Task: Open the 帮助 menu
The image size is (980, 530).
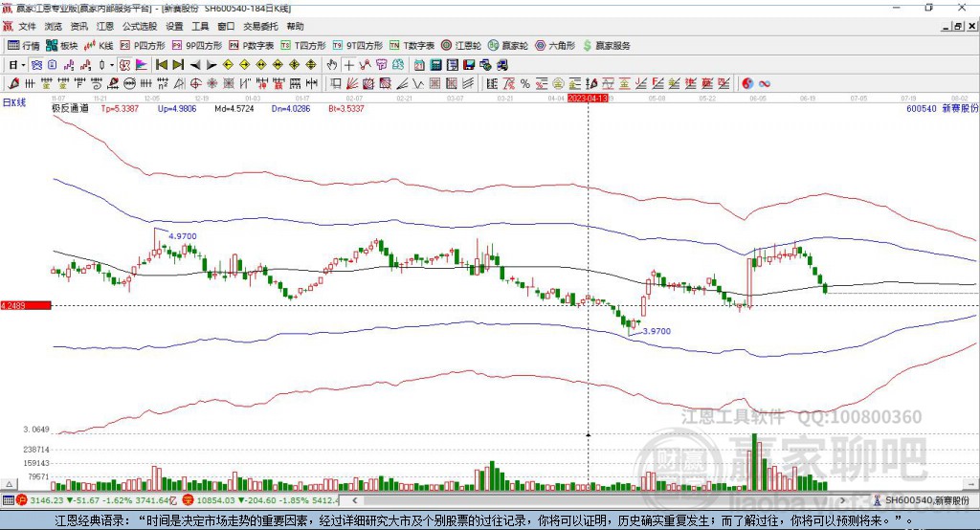Action: point(295,26)
